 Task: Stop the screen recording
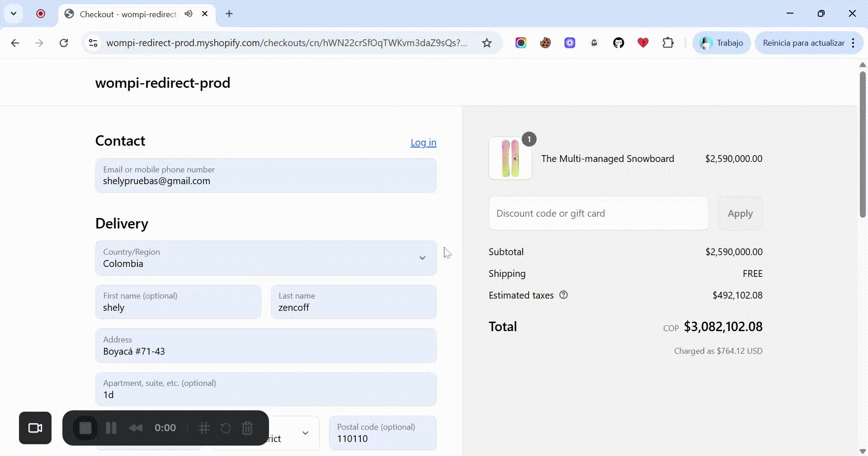(x=85, y=427)
